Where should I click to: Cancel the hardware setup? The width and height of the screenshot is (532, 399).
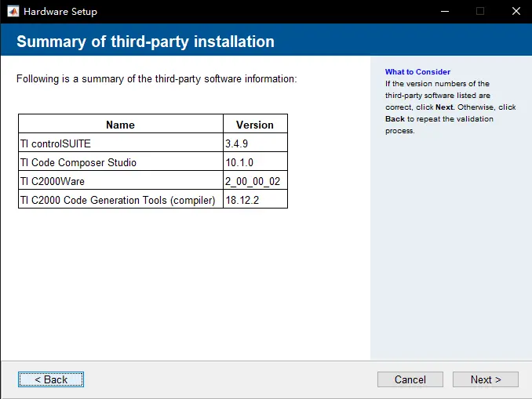pyautogui.click(x=410, y=379)
